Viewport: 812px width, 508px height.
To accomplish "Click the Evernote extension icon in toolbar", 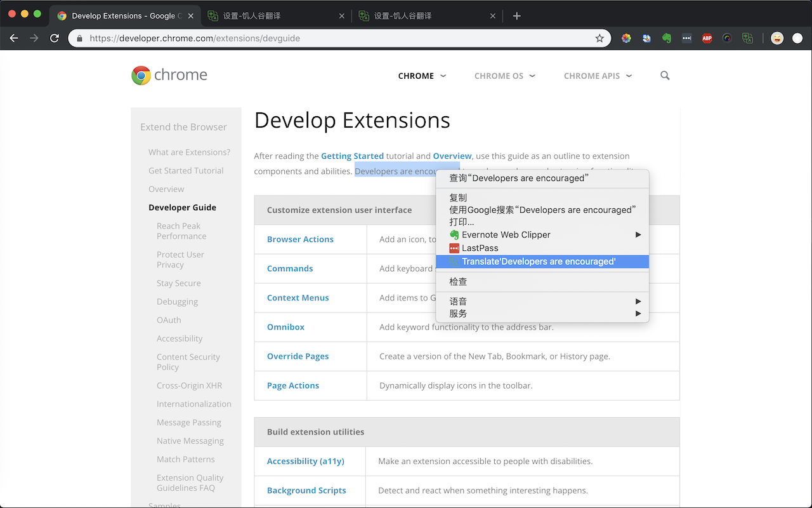I will tap(666, 38).
